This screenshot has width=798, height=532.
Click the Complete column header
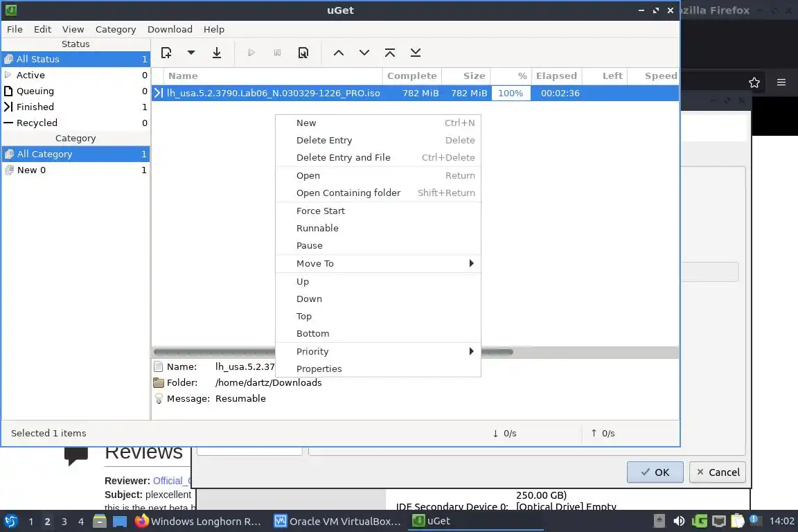411,76
